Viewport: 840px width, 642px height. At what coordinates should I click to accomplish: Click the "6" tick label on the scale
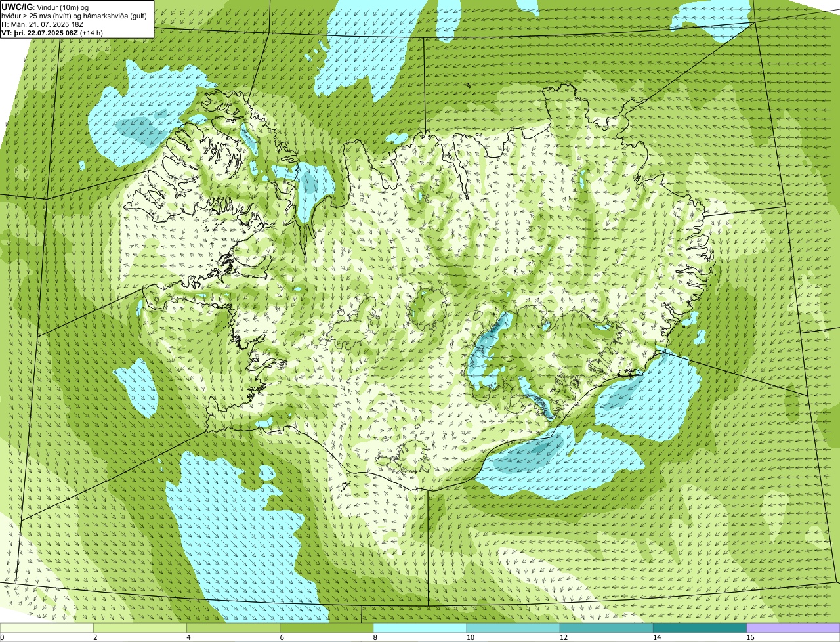[x=282, y=637]
